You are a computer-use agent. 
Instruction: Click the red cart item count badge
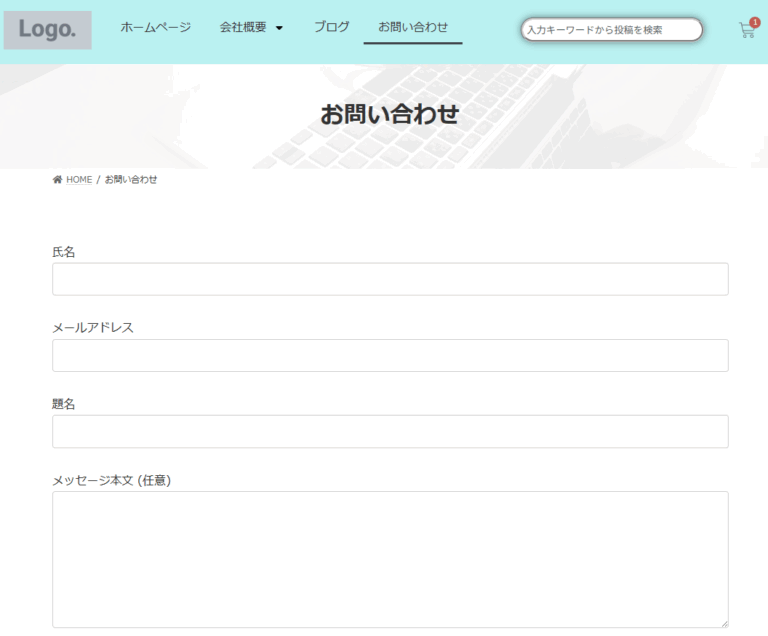point(754,22)
